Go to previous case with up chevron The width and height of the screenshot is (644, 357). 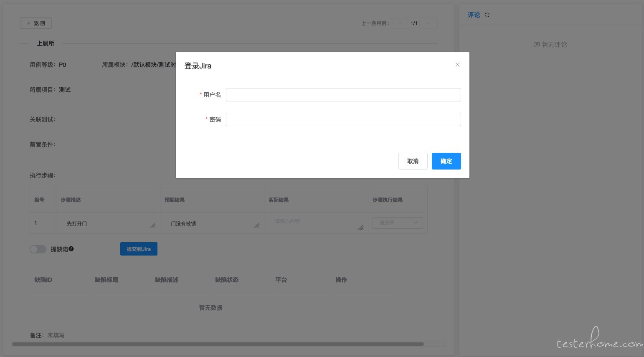(x=400, y=23)
